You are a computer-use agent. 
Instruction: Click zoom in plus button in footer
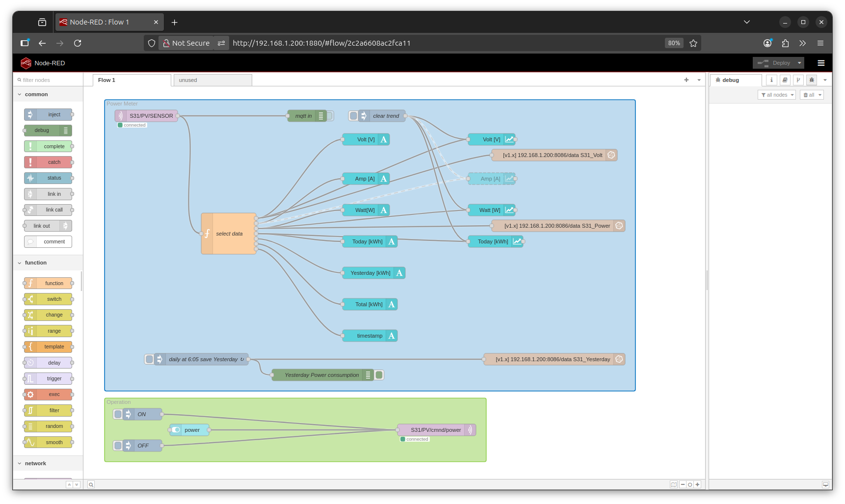point(697,484)
